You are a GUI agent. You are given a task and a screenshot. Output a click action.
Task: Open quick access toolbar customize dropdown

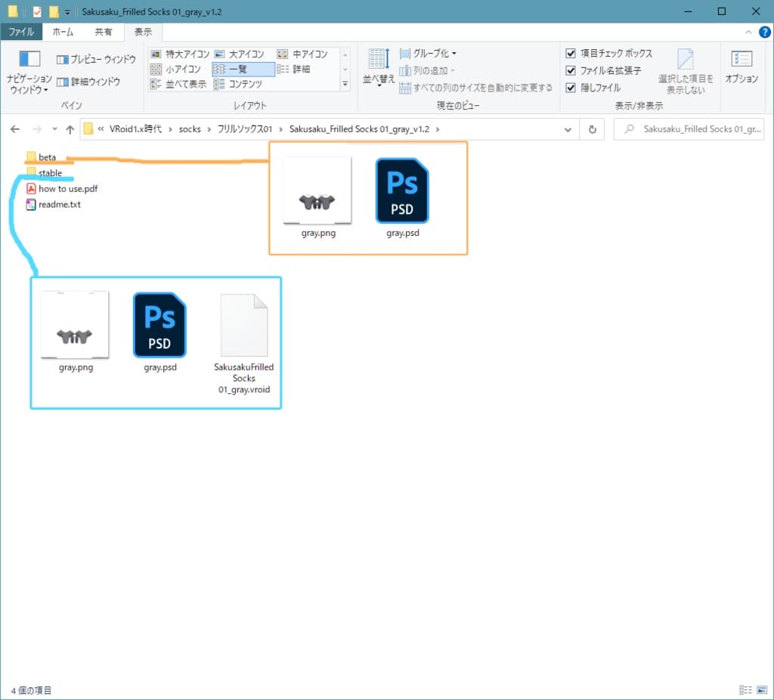(67, 12)
